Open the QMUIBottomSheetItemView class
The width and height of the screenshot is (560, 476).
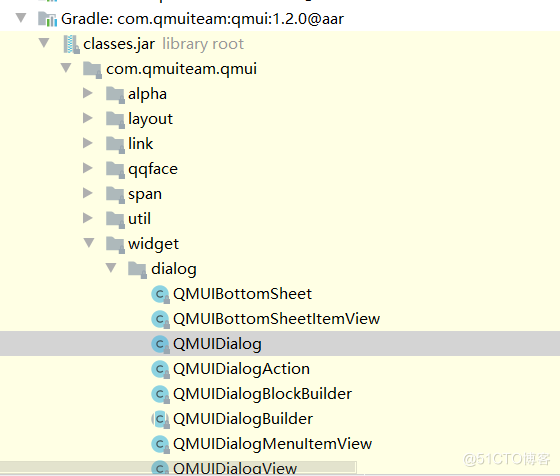click(276, 319)
